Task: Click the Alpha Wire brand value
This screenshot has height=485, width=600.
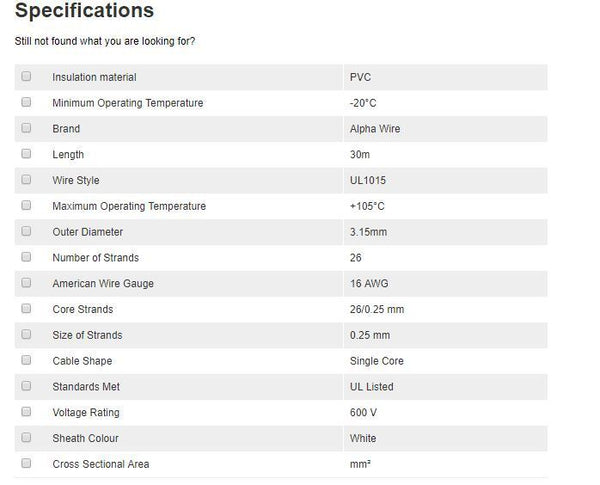Action: (375, 129)
